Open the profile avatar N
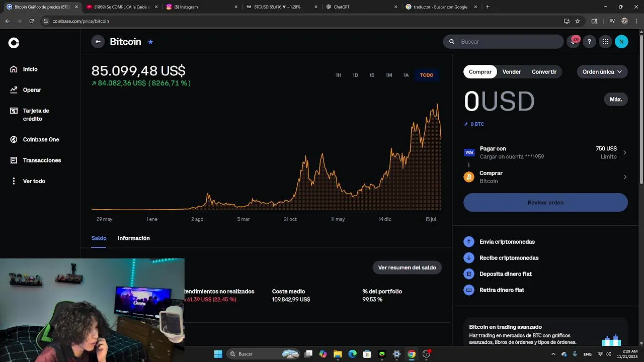Screen dimensions: 644x362 coord(621,42)
